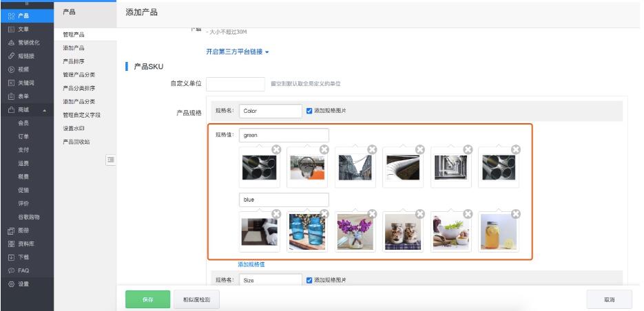Toggle 添加规格图片 checkbox for Size spec
The width and height of the screenshot is (644, 311).
click(x=309, y=280)
